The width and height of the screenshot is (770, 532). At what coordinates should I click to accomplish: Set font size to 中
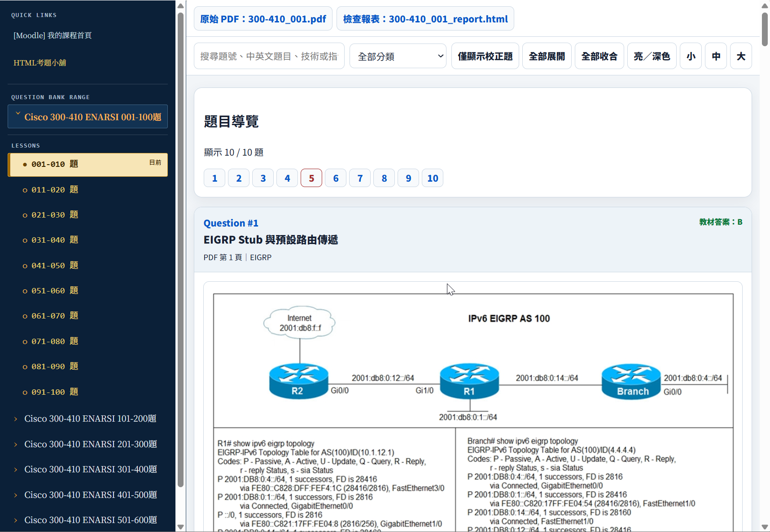coord(716,56)
